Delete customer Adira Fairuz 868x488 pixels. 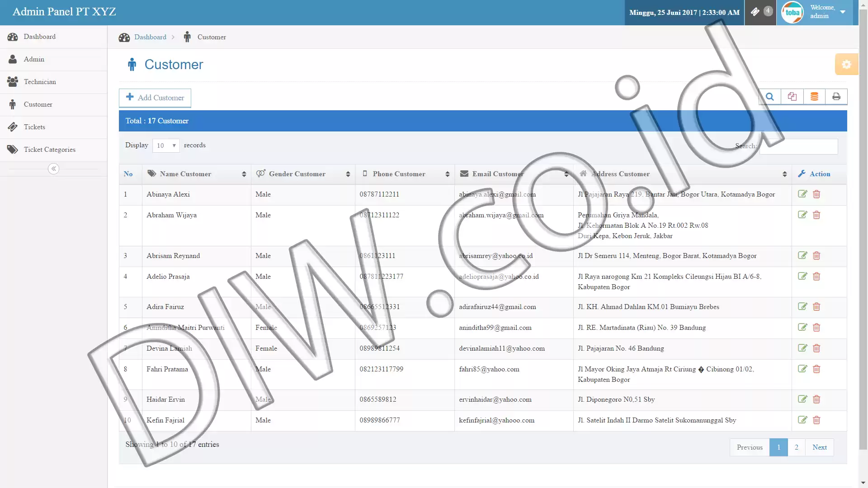tap(816, 306)
